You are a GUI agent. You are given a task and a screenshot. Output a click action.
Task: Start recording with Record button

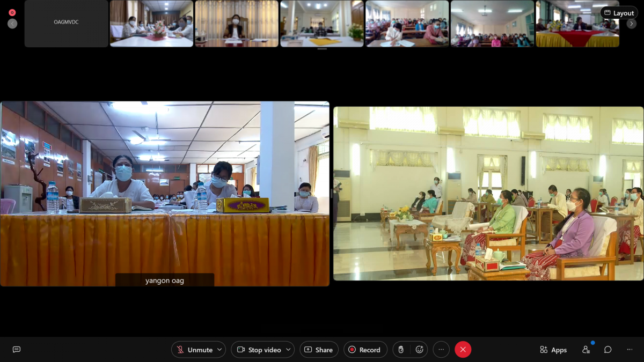pyautogui.click(x=365, y=350)
